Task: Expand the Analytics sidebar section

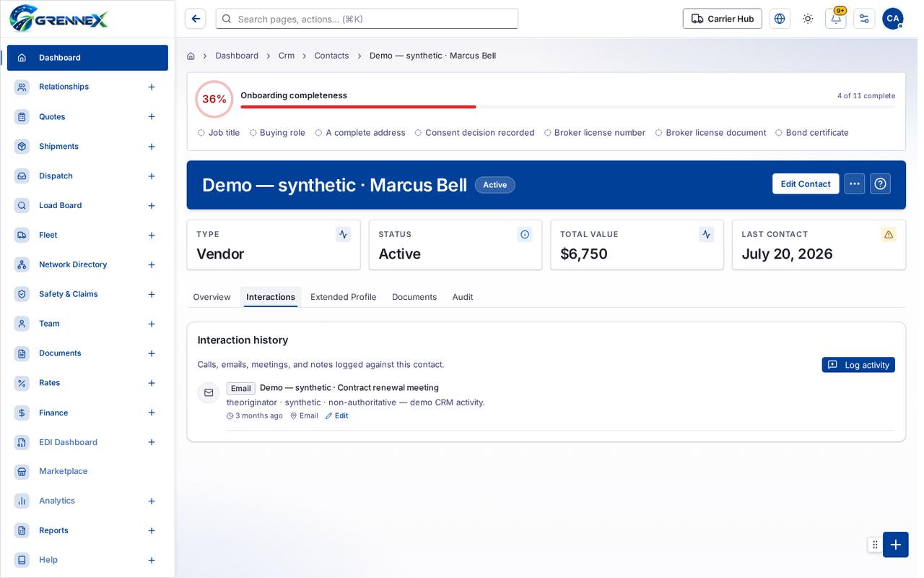Action: (152, 501)
